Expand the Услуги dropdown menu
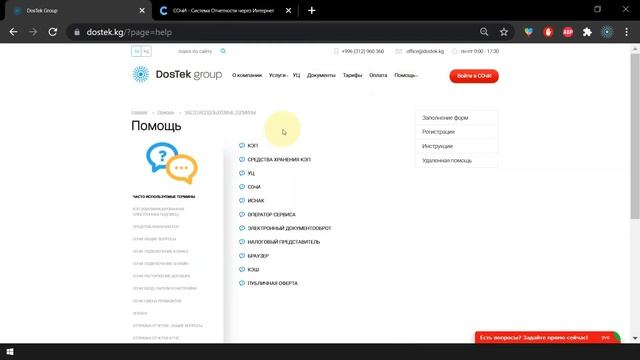The height and width of the screenshot is (360, 640). pyautogui.click(x=278, y=75)
